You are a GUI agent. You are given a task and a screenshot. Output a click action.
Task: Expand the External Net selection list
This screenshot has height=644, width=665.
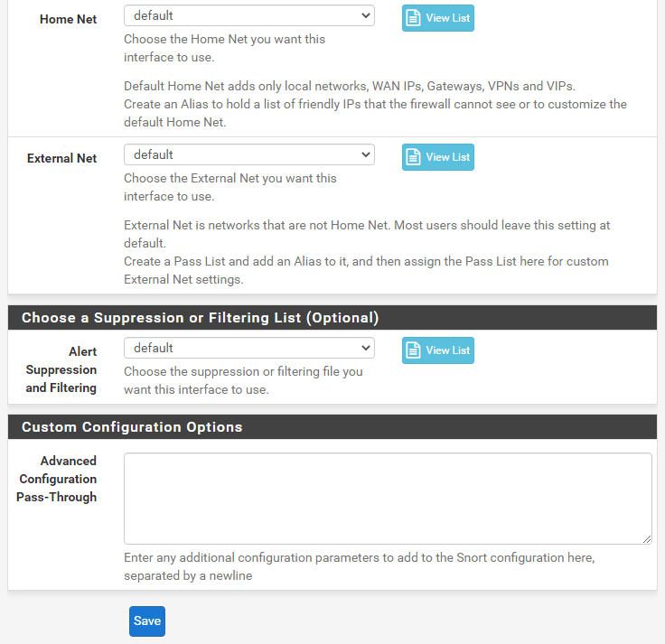tap(248, 154)
